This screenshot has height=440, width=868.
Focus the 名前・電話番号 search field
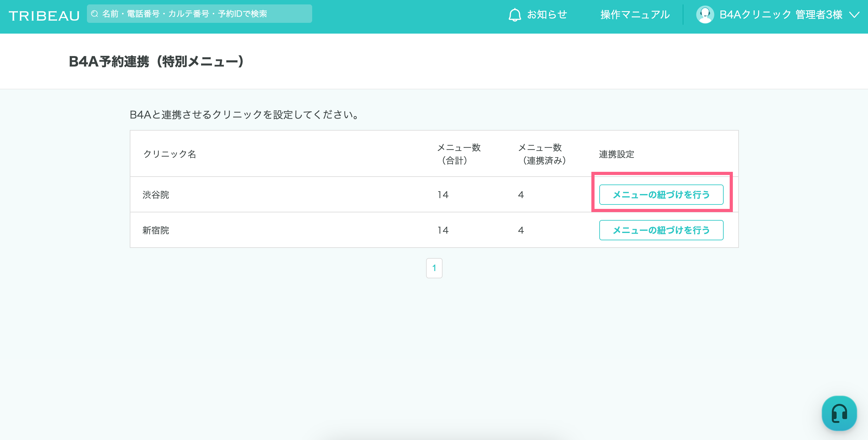[x=202, y=14]
